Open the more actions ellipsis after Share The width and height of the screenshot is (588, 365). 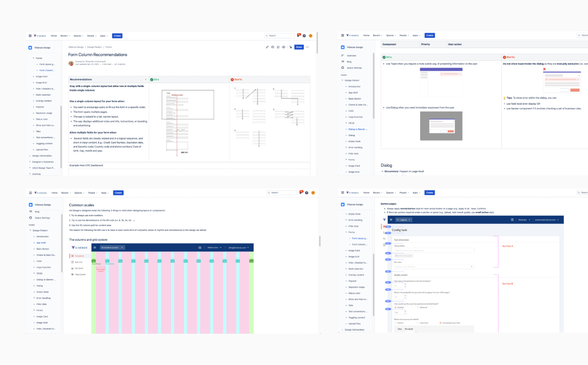(x=307, y=47)
